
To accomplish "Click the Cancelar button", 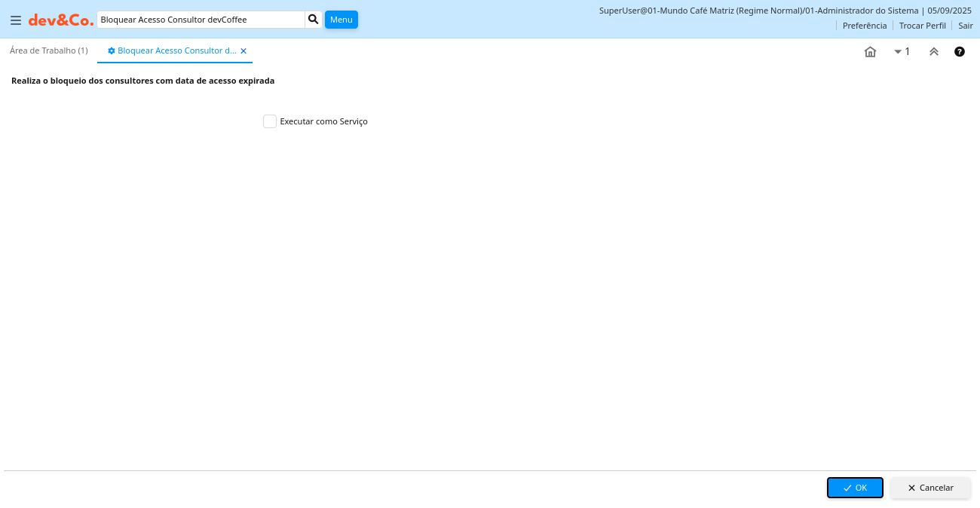I will point(930,488).
